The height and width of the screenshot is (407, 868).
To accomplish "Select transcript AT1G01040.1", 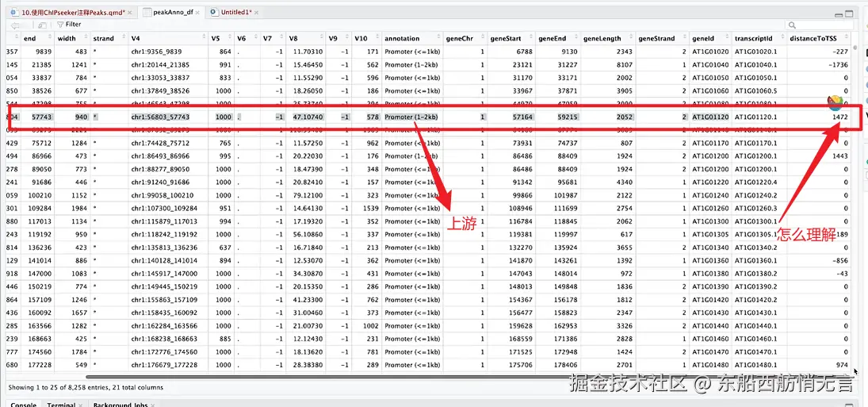I will (755, 64).
